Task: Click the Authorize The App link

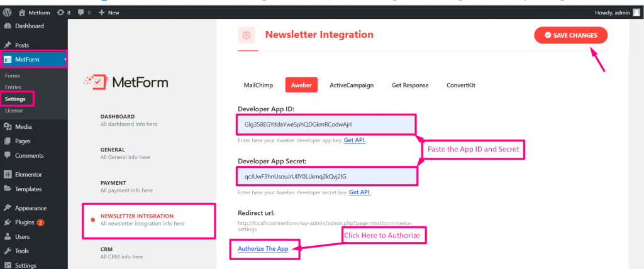Action: tap(264, 249)
